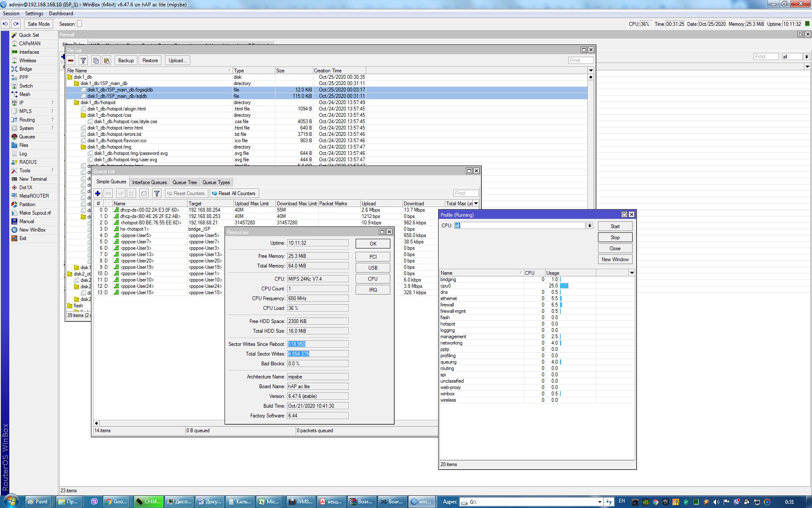Open Wireless sidebar entry
This screenshot has height=508, width=812.
click(x=27, y=61)
